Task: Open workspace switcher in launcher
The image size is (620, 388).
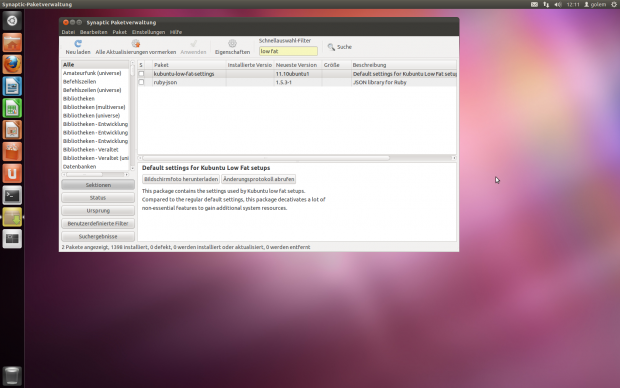Action: [12, 238]
